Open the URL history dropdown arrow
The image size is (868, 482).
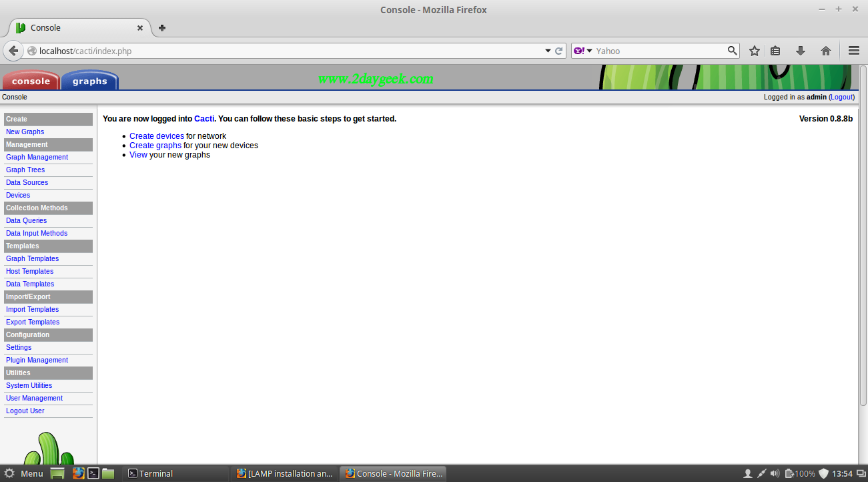point(548,51)
